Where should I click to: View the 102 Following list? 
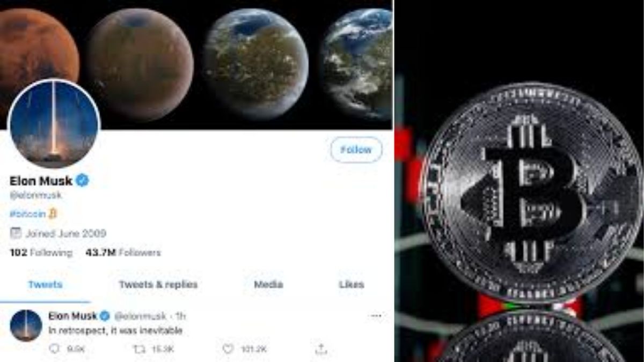pos(41,253)
